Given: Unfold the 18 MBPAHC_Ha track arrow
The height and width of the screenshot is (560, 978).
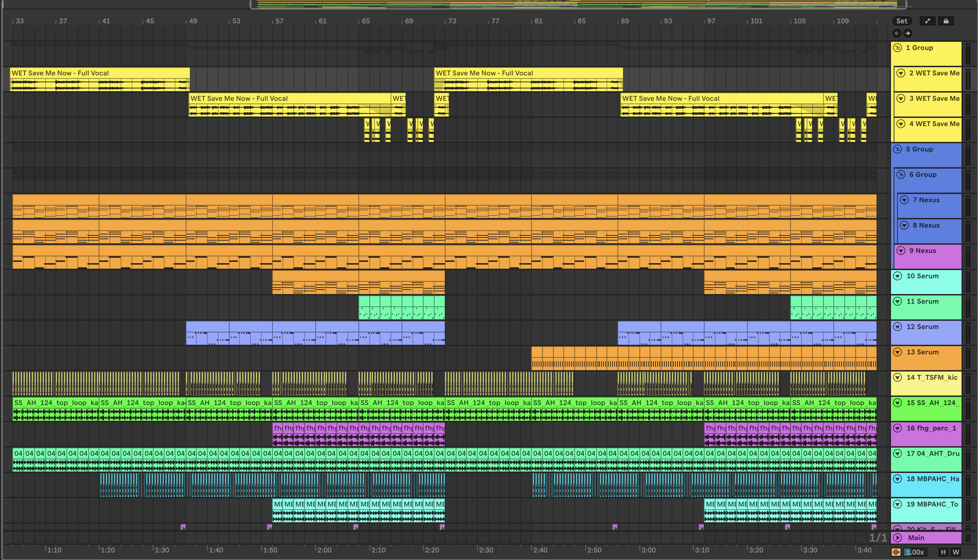Looking at the screenshot, I should click(x=897, y=479).
